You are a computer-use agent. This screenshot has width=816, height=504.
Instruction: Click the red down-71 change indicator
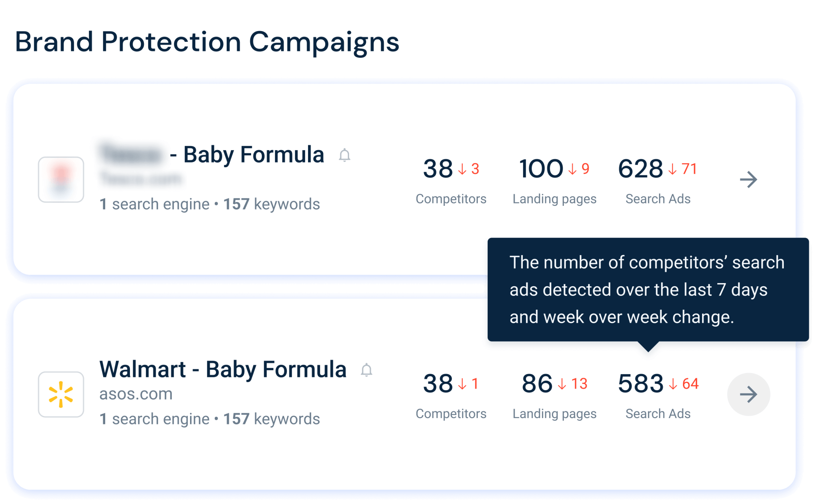pos(683,169)
